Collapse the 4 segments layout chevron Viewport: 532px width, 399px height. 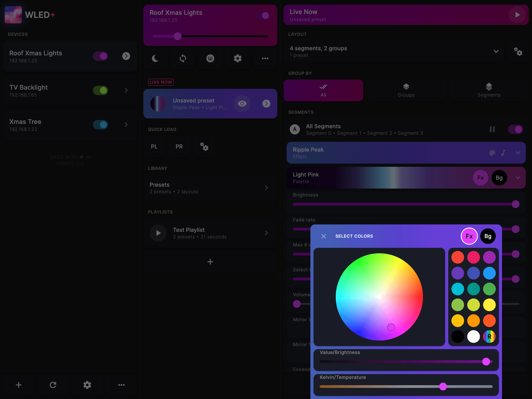[496, 51]
